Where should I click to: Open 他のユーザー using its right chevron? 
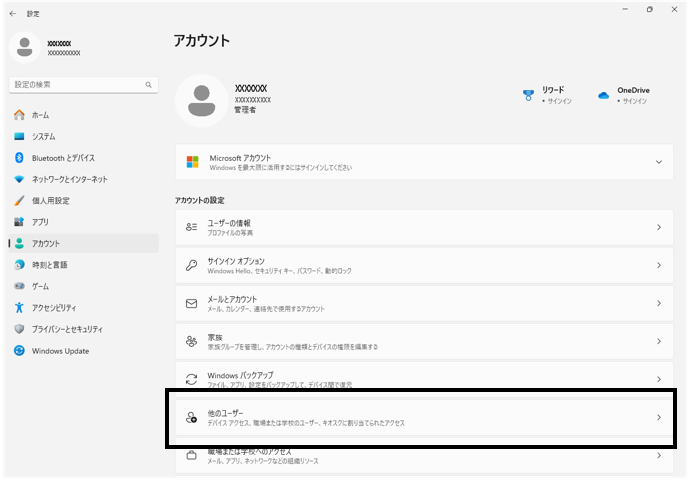pos(658,417)
